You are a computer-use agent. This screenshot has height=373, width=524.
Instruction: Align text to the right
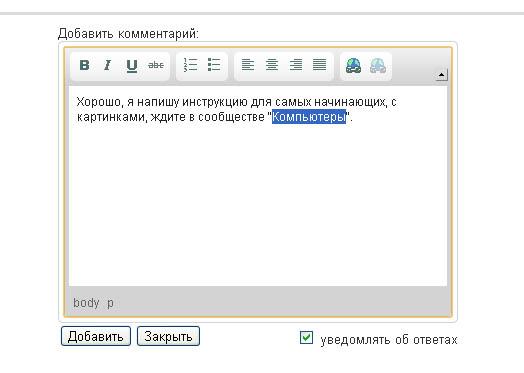pos(296,65)
